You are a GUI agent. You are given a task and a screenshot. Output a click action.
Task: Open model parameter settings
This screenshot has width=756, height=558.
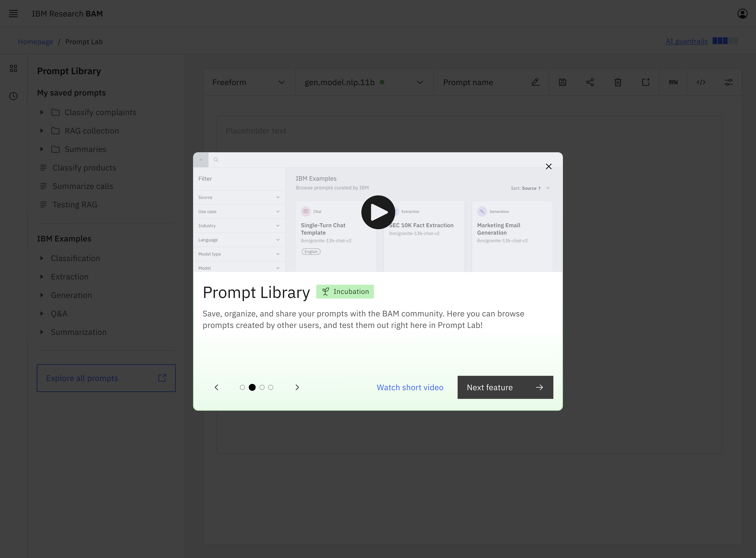pyautogui.click(x=729, y=82)
